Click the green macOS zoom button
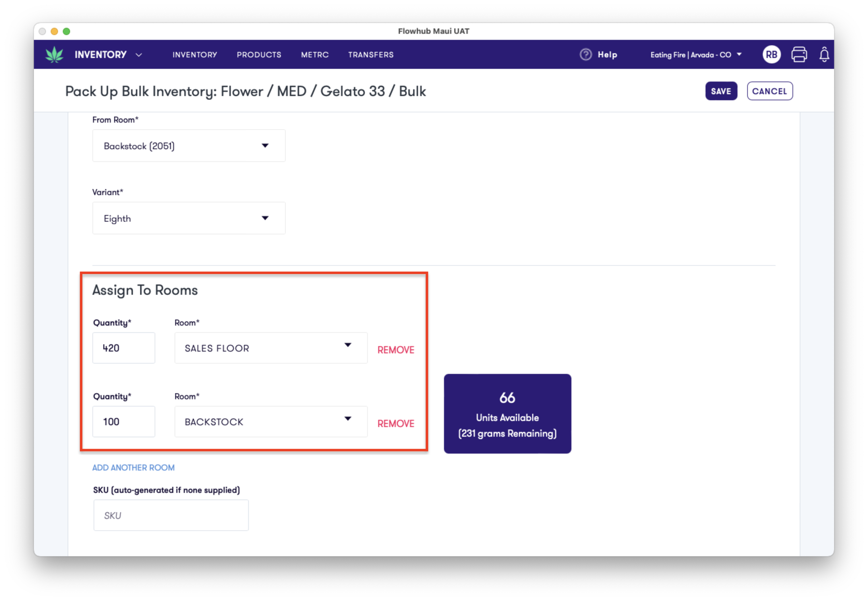868x601 pixels. tap(67, 31)
